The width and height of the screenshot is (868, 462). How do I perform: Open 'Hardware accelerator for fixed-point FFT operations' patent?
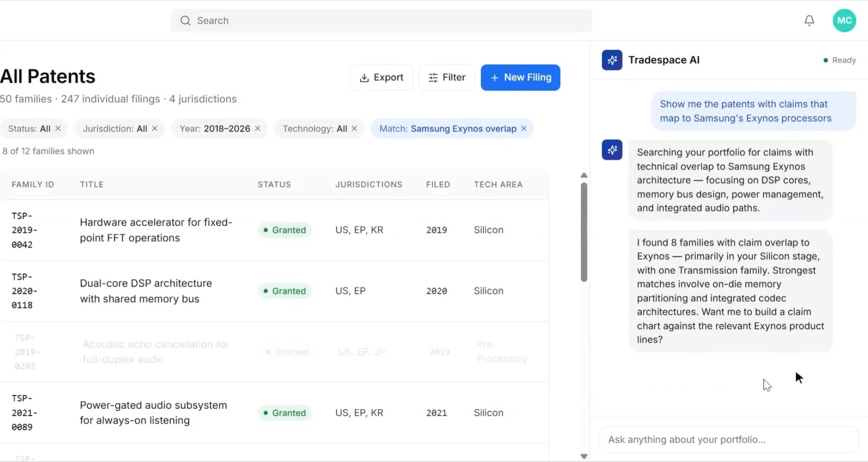pyautogui.click(x=156, y=230)
